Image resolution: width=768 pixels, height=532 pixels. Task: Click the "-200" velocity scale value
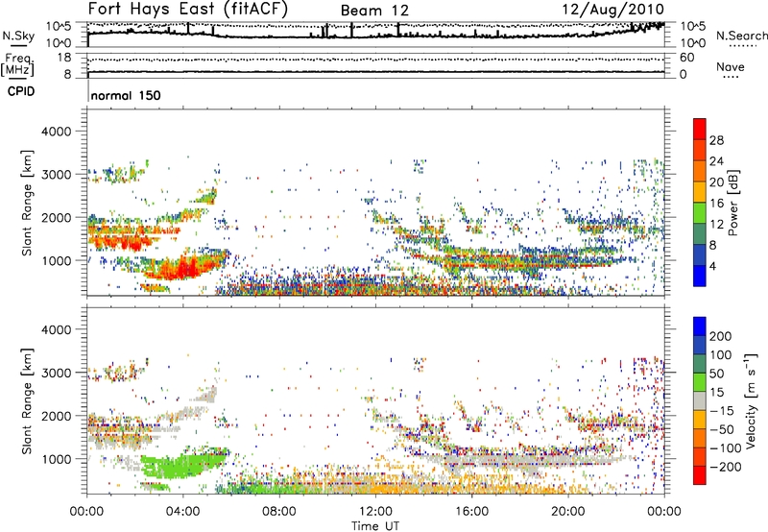(726, 467)
